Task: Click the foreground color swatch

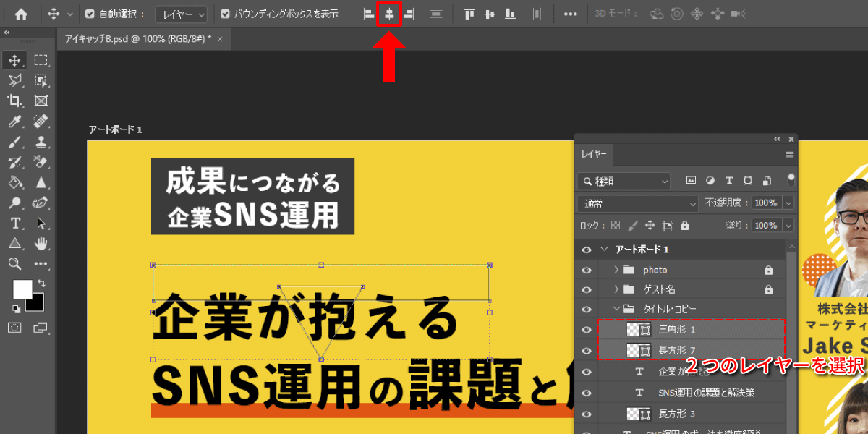Action: [x=21, y=289]
